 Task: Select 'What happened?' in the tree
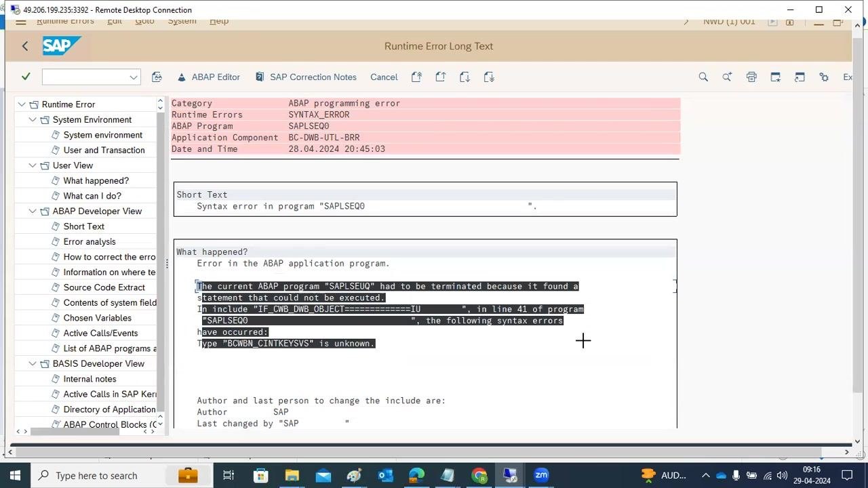(x=96, y=181)
